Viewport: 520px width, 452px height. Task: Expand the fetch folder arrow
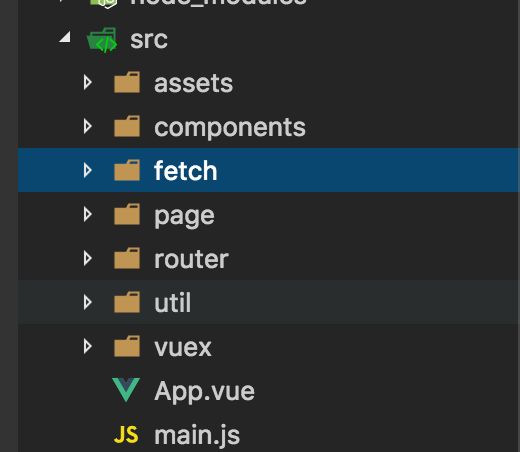[x=88, y=170]
